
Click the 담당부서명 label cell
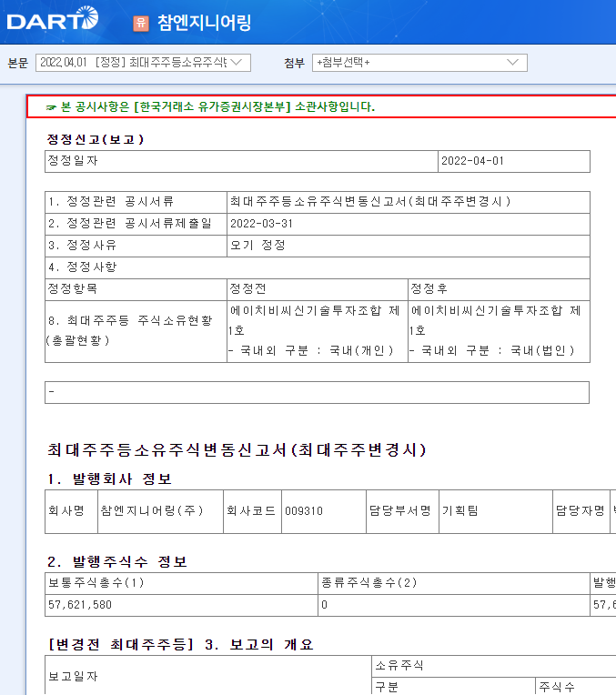403,511
